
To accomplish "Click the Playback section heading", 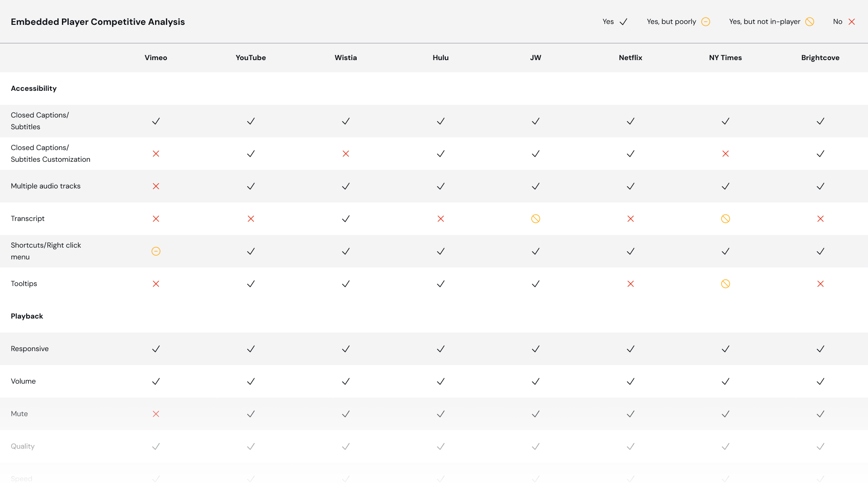I will [x=27, y=316].
